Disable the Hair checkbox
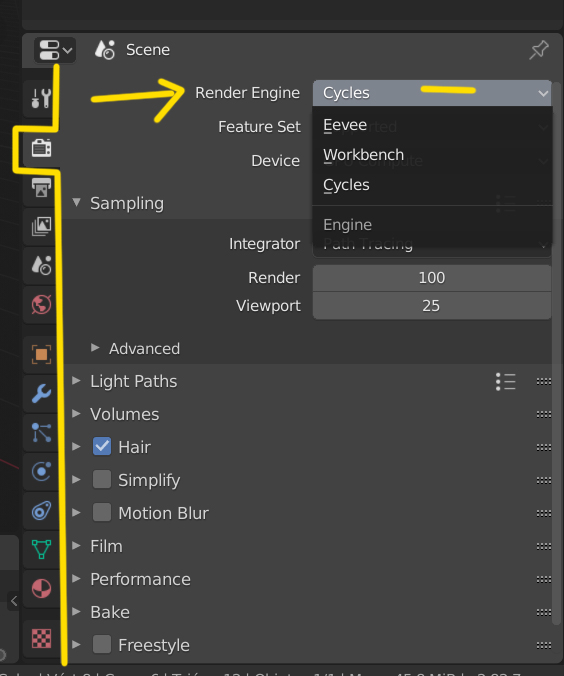 102,447
